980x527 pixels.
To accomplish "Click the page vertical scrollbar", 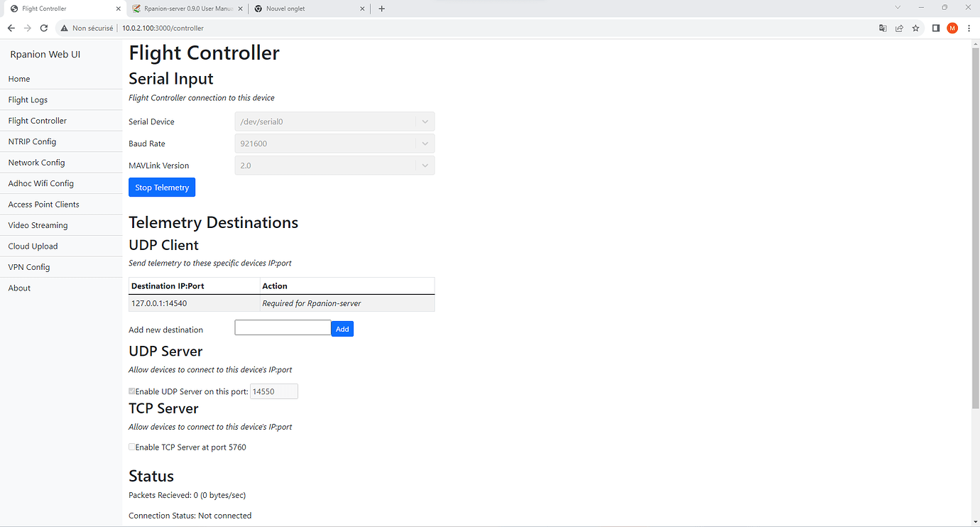I will (x=974, y=227).
